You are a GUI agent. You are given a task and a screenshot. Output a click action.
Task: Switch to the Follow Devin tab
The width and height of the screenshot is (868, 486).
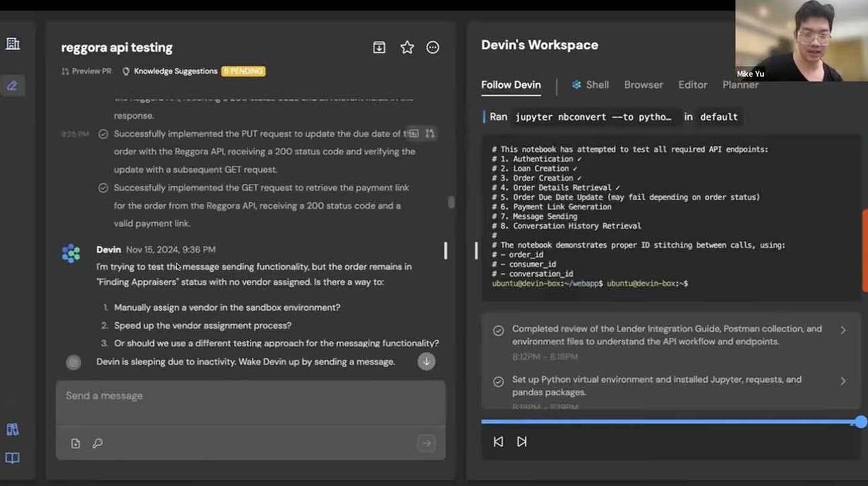(511, 85)
